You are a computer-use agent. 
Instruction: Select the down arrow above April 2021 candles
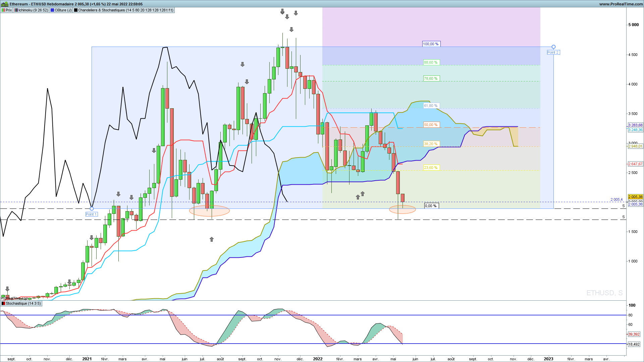(x=154, y=151)
